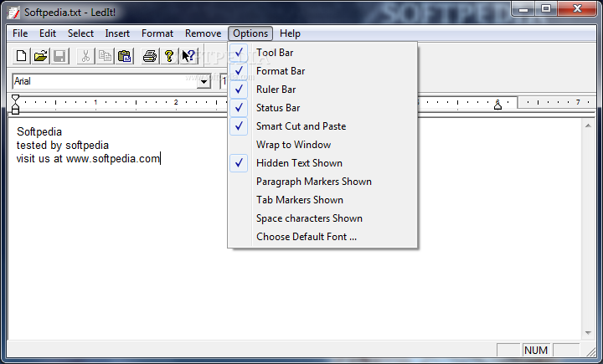The image size is (603, 364).
Task: Open the Arial font name dropdown arrow
Action: (x=204, y=81)
